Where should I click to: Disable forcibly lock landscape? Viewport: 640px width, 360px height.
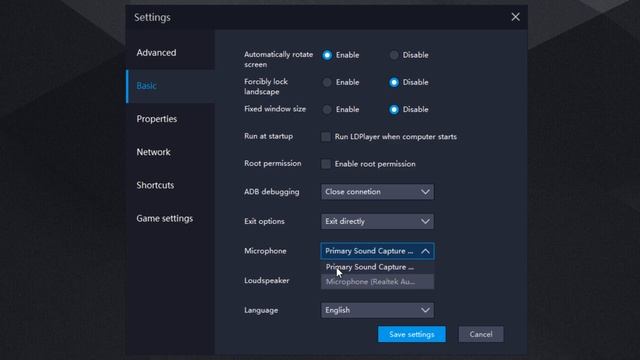(394, 82)
